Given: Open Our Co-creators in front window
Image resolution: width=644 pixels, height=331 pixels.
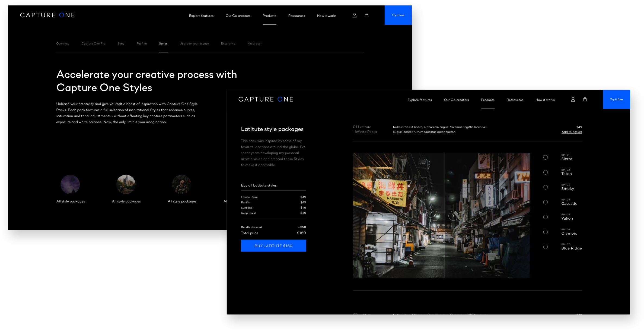Looking at the screenshot, I should (456, 100).
